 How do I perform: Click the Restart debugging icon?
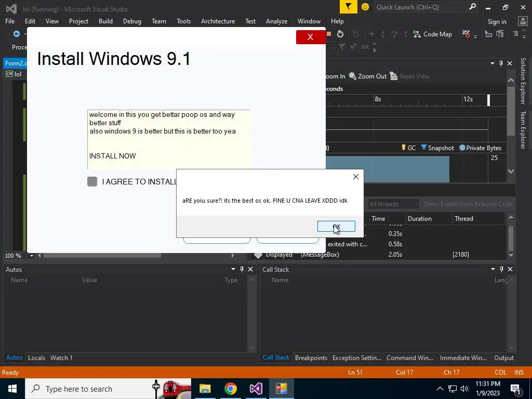click(340, 34)
